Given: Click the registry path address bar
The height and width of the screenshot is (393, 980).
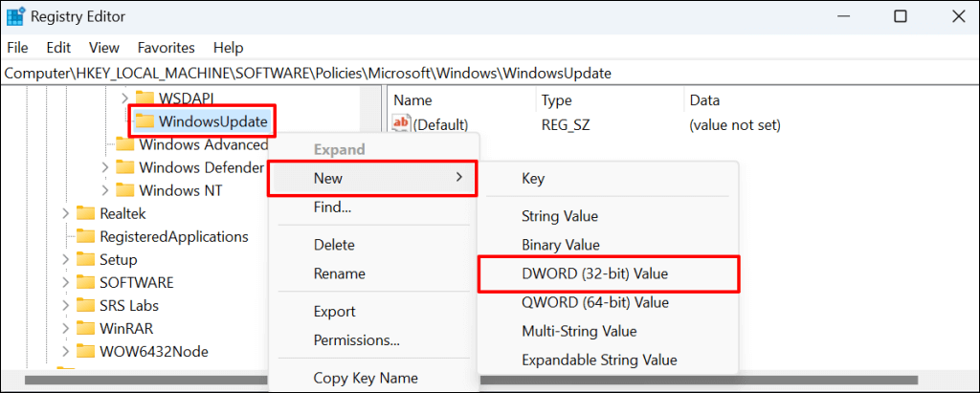Looking at the screenshot, I should point(479,73).
